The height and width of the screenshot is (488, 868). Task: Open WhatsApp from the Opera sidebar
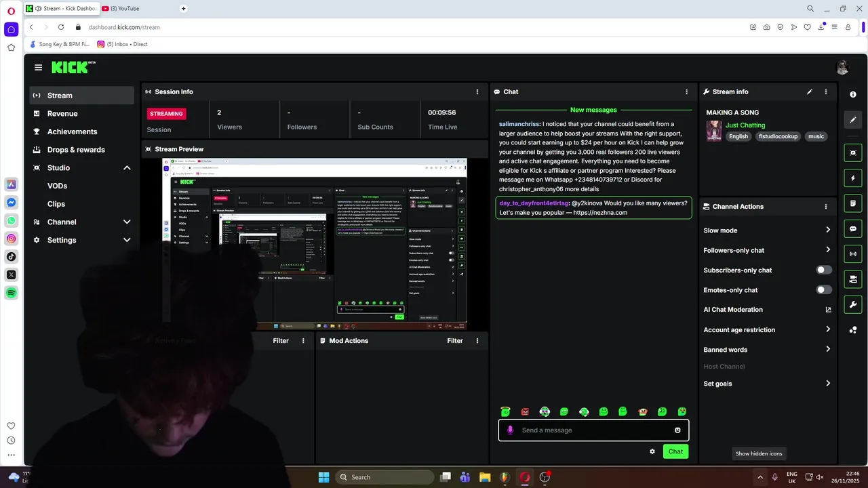pyautogui.click(x=11, y=220)
